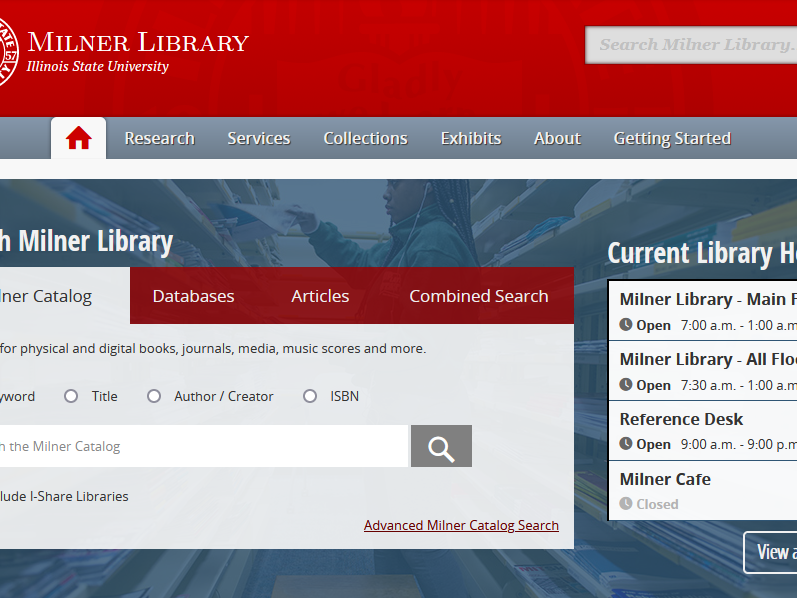This screenshot has height=598, width=797.
Task: Select the Author / Creator radio button
Action: point(154,396)
